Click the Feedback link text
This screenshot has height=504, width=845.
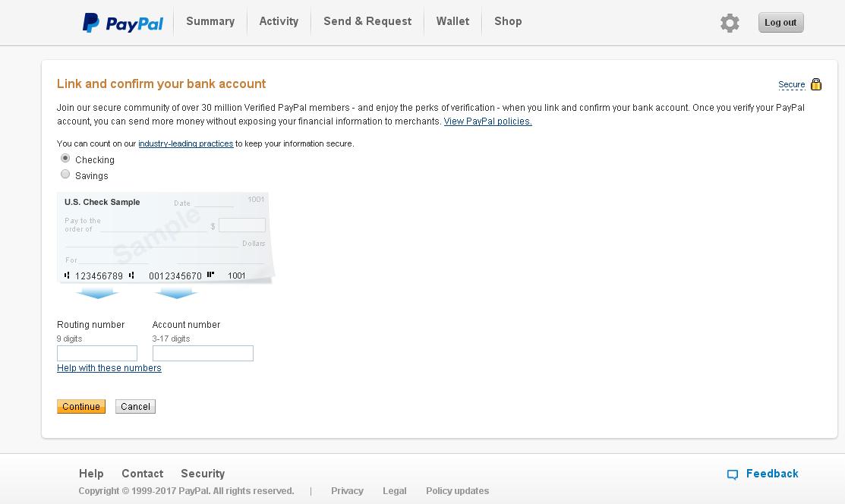click(772, 474)
